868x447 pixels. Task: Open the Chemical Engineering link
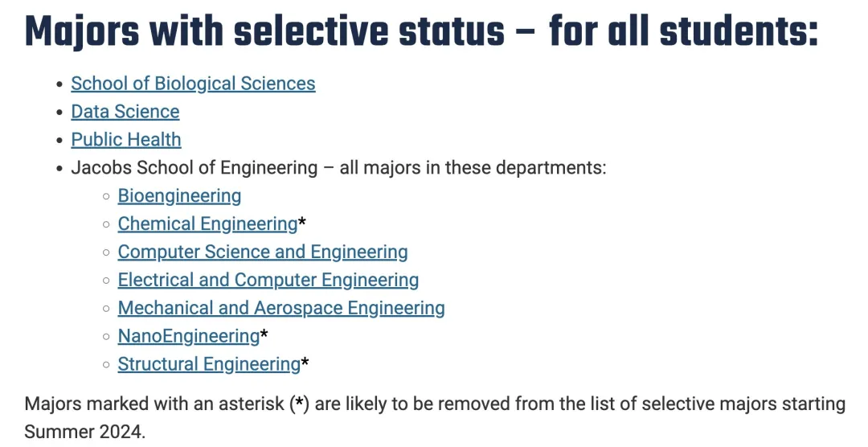pyautogui.click(x=207, y=223)
